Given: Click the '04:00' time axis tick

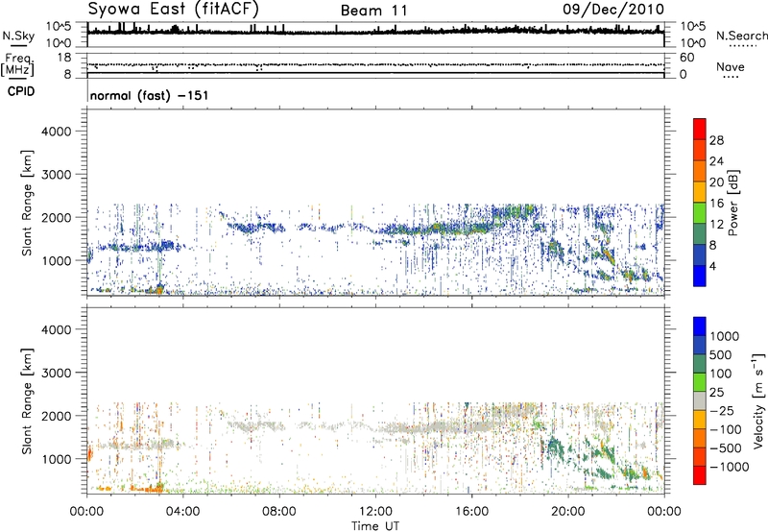Looking at the screenshot, I should (182, 512).
